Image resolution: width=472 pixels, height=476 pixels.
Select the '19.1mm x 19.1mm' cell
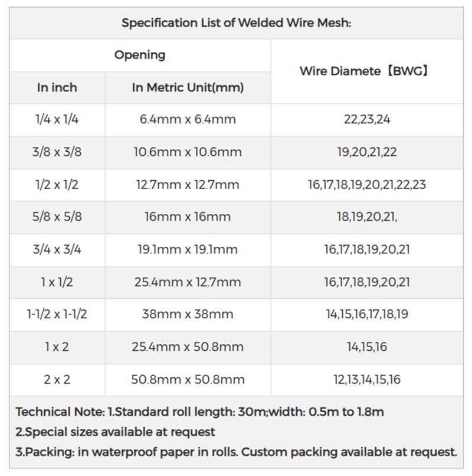188,249
